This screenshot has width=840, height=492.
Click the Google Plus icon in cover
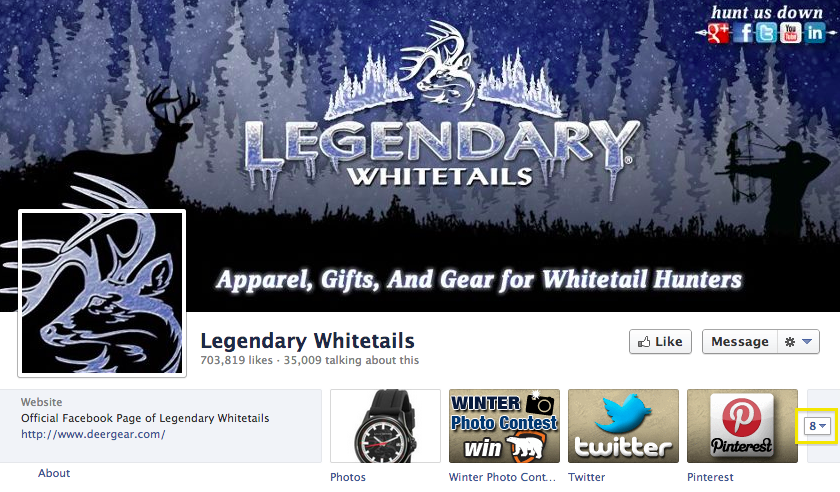(718, 33)
